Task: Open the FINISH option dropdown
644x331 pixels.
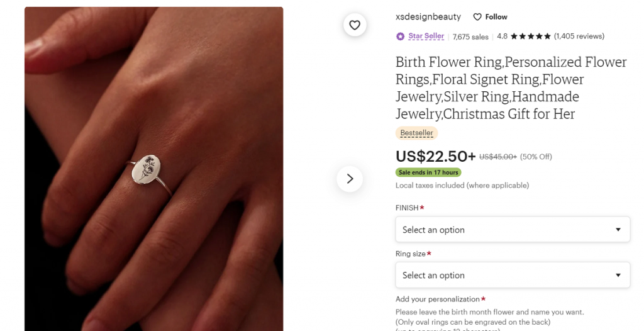Action: pyautogui.click(x=513, y=230)
